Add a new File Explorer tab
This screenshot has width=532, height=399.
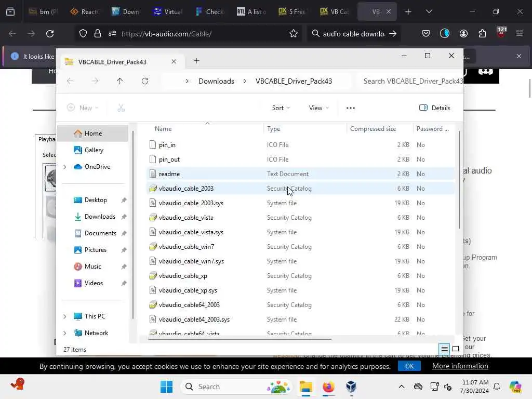click(196, 61)
